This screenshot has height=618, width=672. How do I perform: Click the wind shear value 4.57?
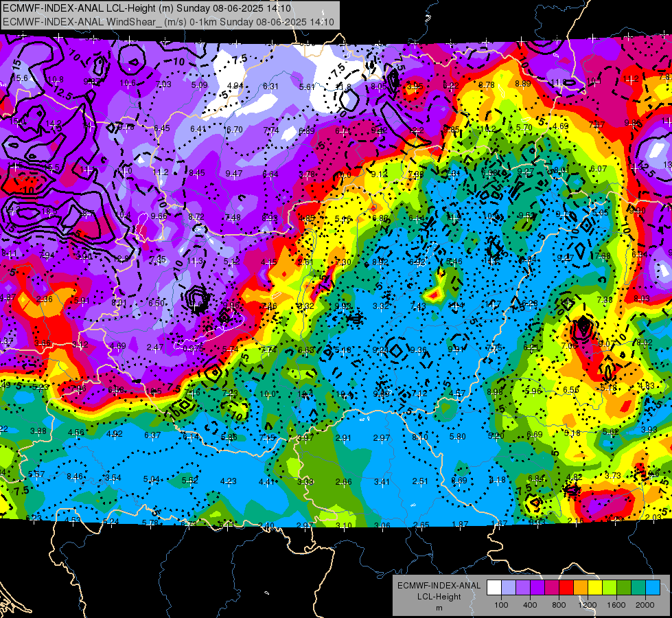457,393
